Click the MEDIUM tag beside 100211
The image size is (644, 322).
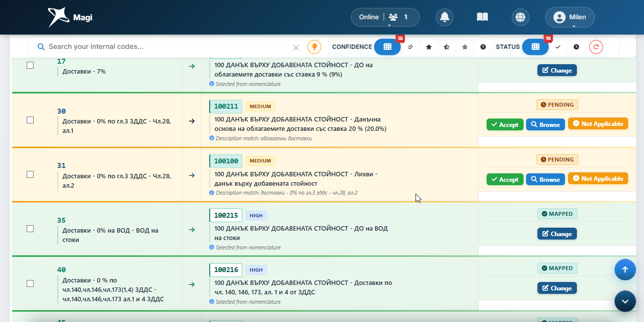tap(260, 106)
